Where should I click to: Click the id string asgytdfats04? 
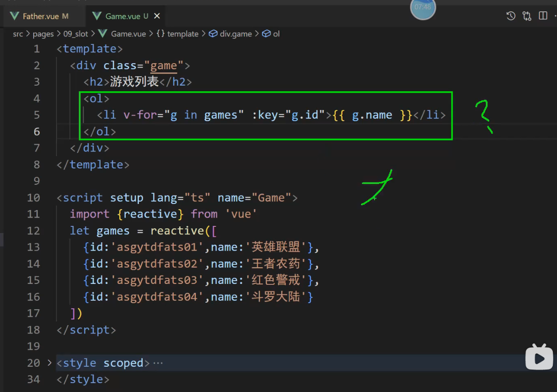tap(157, 297)
